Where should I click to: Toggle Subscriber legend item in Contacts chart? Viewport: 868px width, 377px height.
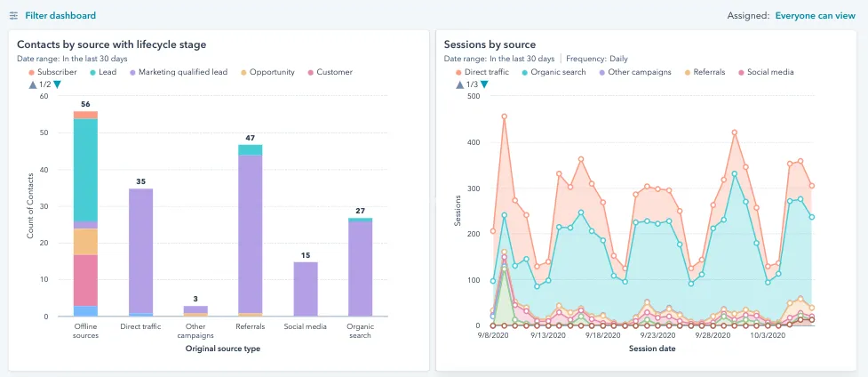[52, 72]
